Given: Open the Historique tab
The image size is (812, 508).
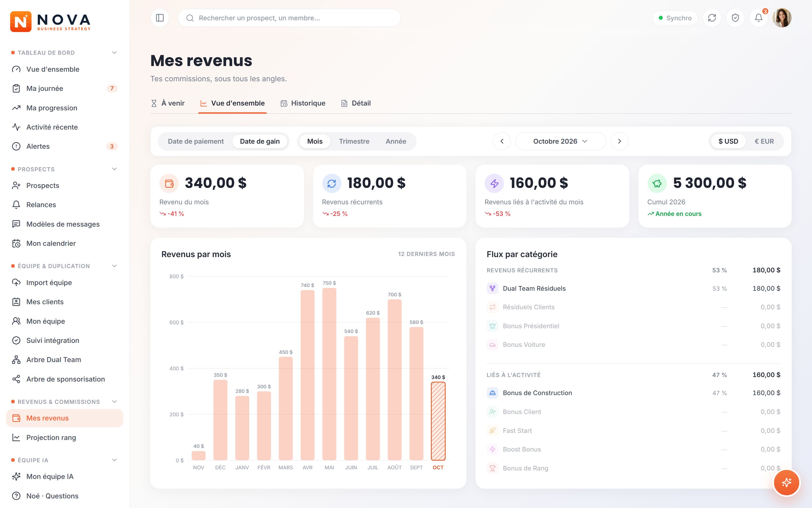Looking at the screenshot, I should tap(303, 103).
